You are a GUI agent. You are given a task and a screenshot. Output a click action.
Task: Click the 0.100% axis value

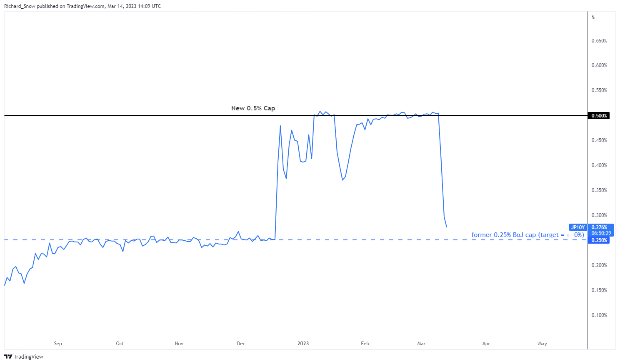click(x=599, y=315)
